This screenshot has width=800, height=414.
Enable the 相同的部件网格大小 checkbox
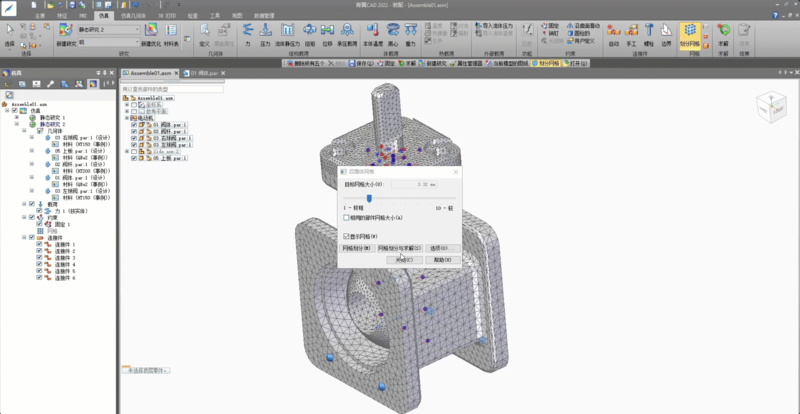pos(346,217)
